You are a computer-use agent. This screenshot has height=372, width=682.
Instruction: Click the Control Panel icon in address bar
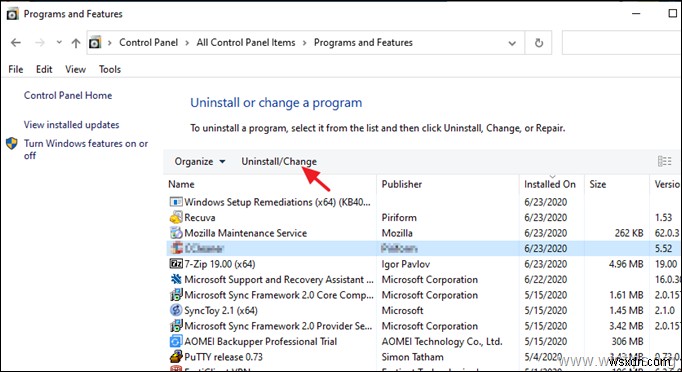(x=95, y=43)
